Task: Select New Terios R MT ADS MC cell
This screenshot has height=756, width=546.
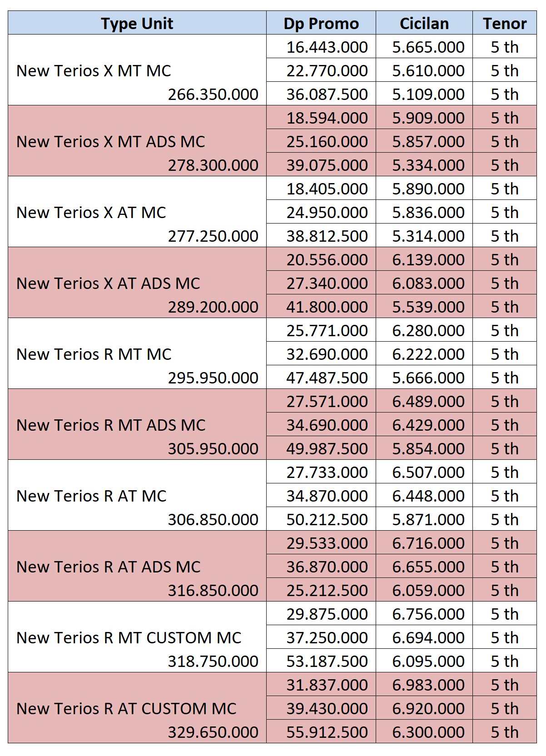Action: tap(111, 425)
